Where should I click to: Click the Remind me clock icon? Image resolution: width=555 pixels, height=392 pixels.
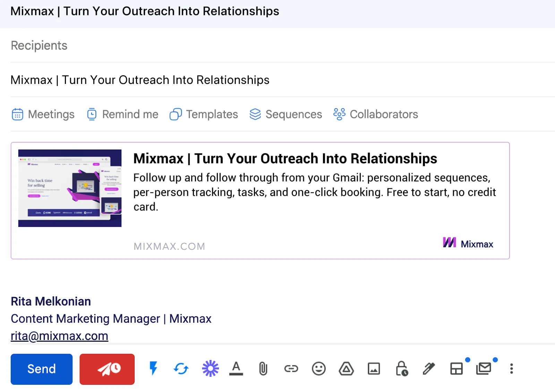pyautogui.click(x=92, y=114)
